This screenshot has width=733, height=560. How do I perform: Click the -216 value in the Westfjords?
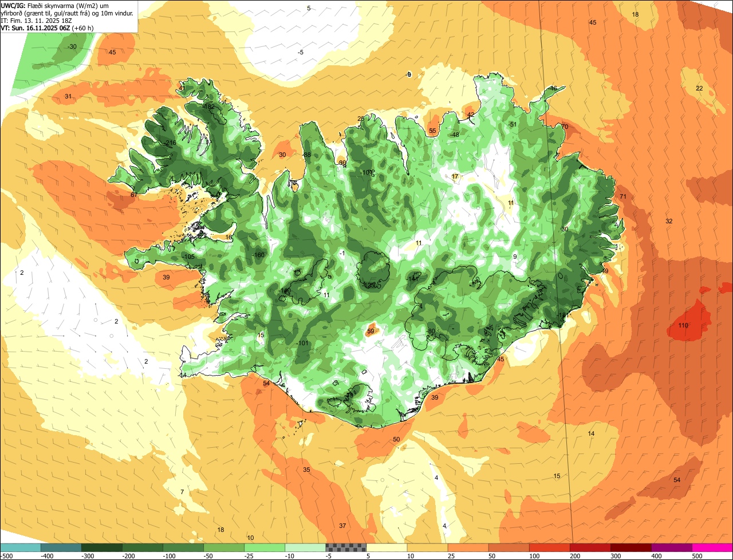[170, 143]
